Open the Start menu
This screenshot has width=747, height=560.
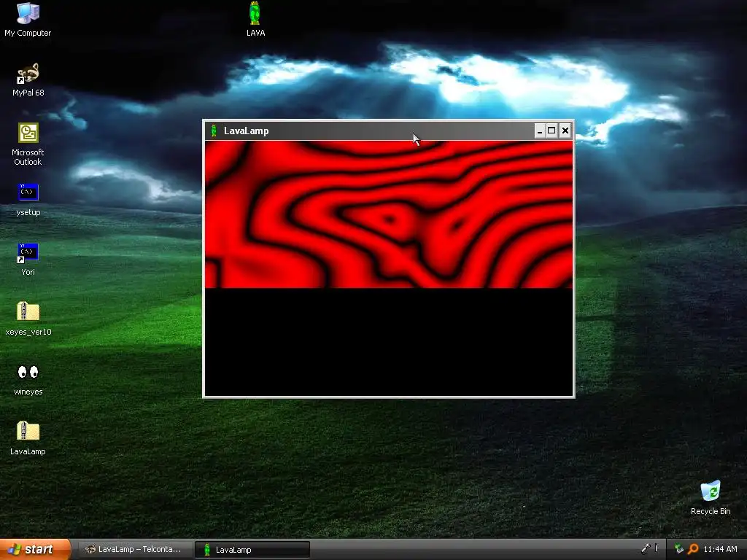35,549
